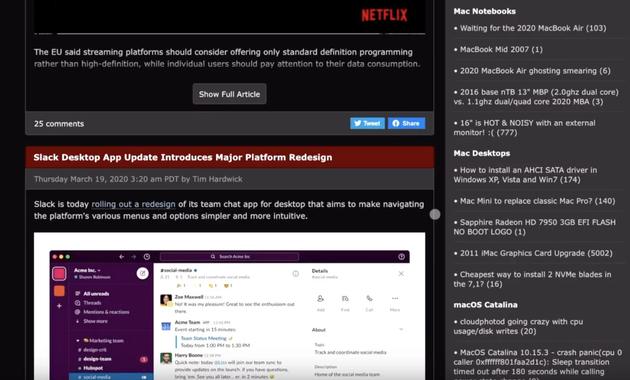The image size is (630, 380).
Task: Click the Netflix logo in the video banner
Action: [384, 15]
